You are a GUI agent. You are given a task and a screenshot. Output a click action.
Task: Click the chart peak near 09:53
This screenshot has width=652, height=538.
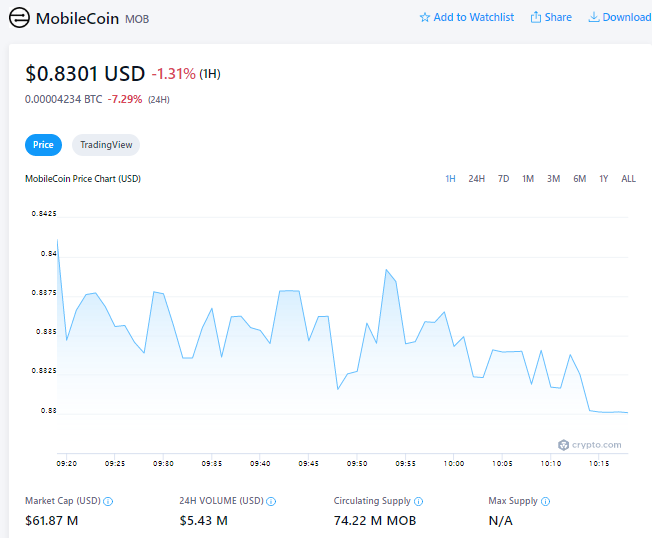point(386,270)
